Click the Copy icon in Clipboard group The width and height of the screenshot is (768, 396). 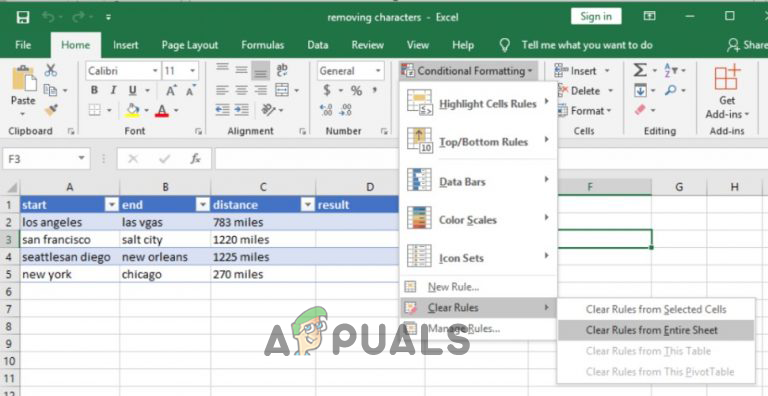pos(50,90)
